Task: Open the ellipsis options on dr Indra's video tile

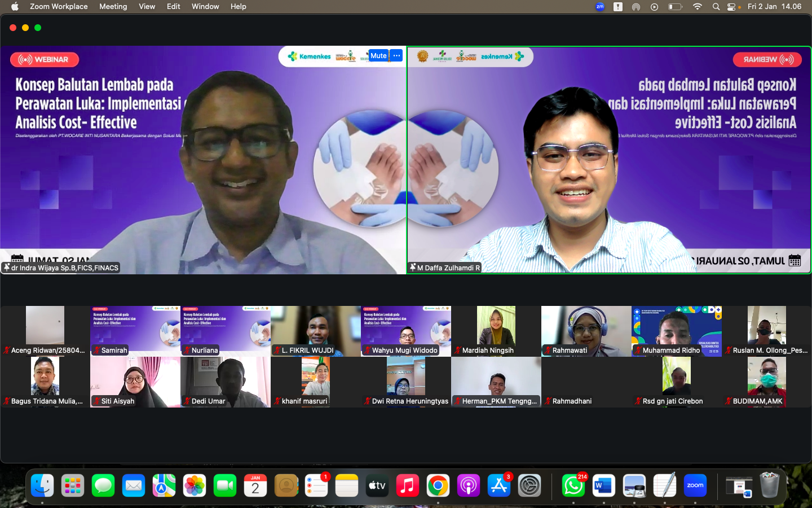Action: click(396, 55)
